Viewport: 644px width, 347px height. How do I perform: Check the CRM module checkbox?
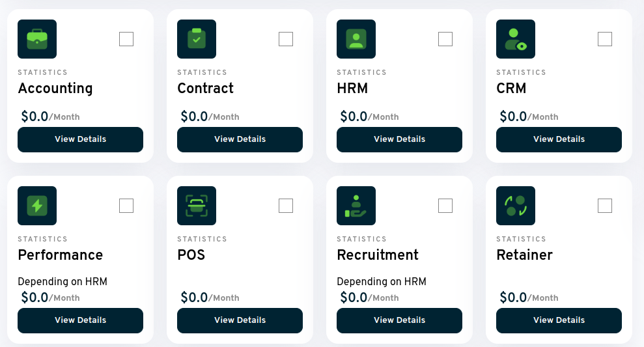(x=605, y=39)
